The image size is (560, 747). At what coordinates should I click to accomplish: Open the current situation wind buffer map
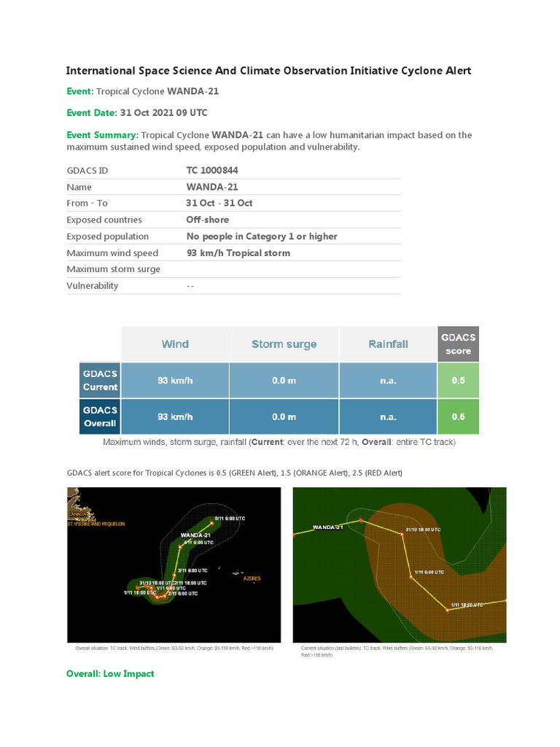pyautogui.click(x=400, y=565)
